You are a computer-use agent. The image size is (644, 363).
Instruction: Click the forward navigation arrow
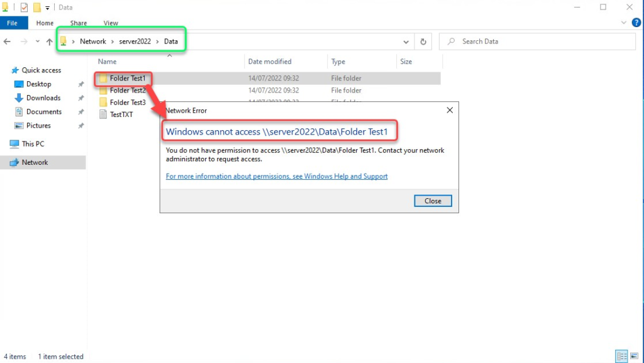click(x=24, y=42)
